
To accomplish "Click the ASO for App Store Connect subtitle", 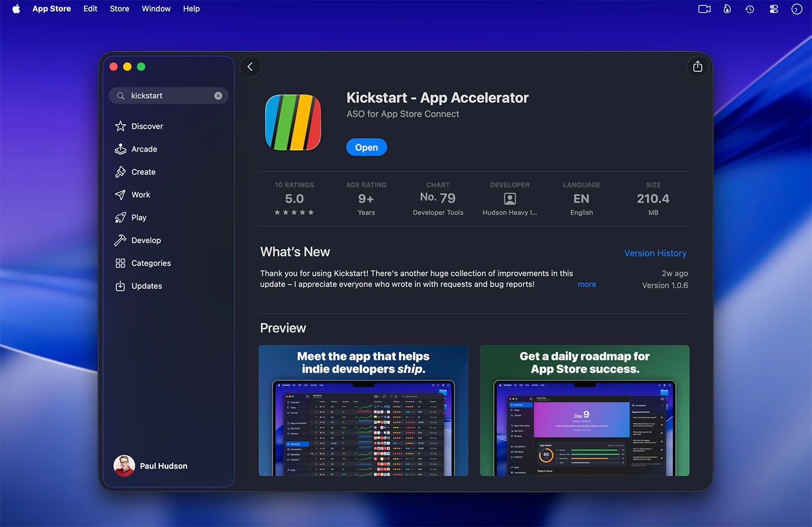I will tap(403, 114).
